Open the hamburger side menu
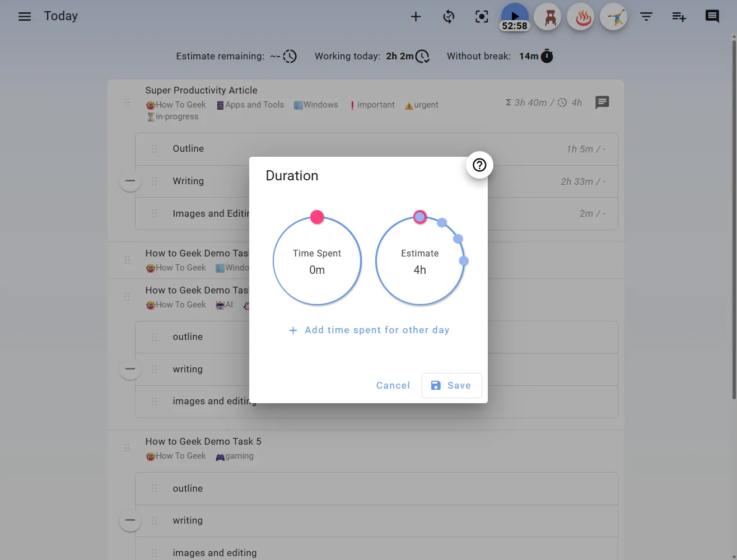The width and height of the screenshot is (737, 560). click(25, 16)
